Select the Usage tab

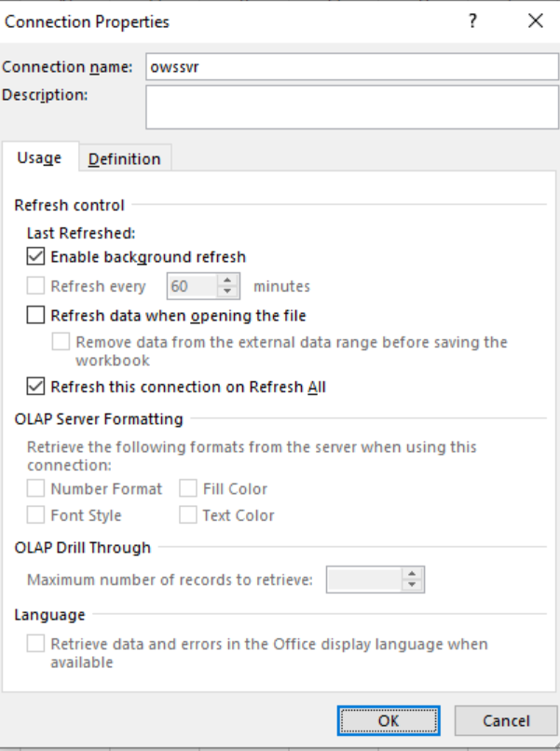(x=39, y=158)
